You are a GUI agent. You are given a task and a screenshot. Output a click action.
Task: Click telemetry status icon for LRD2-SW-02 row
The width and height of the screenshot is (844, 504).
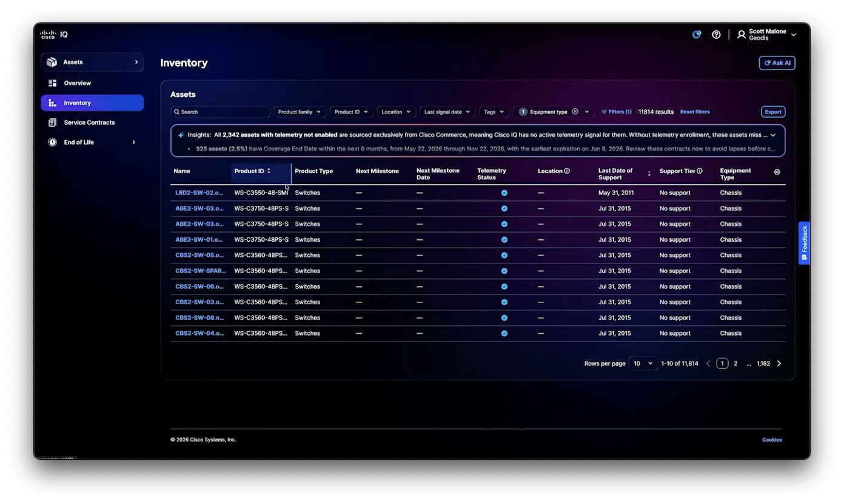(x=504, y=193)
